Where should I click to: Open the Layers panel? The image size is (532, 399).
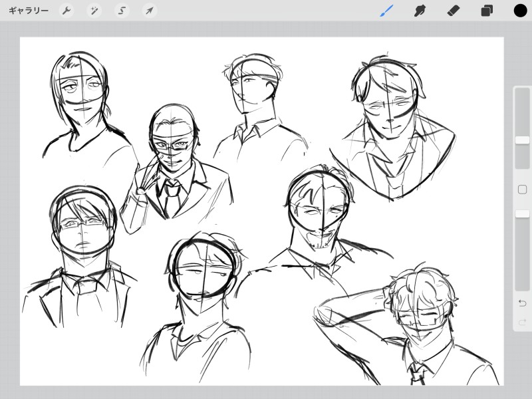coord(487,11)
